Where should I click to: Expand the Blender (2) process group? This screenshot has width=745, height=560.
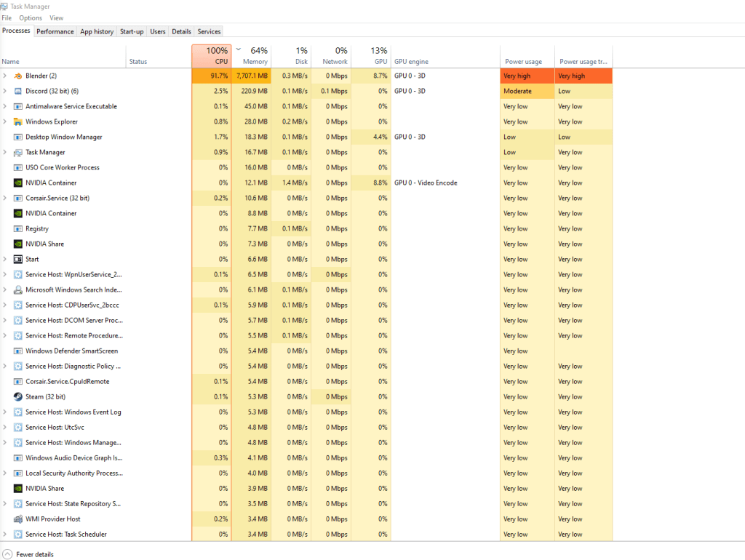5,76
